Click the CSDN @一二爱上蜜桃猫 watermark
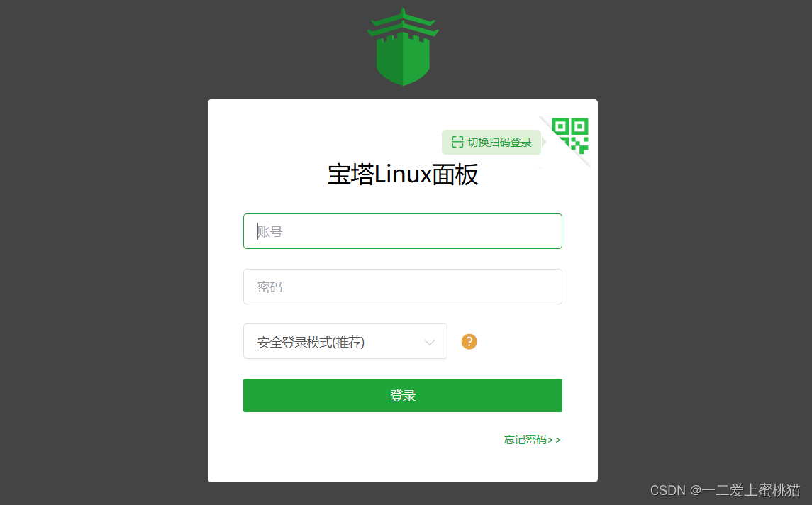Screen dimensions: 812x505 tap(725, 490)
